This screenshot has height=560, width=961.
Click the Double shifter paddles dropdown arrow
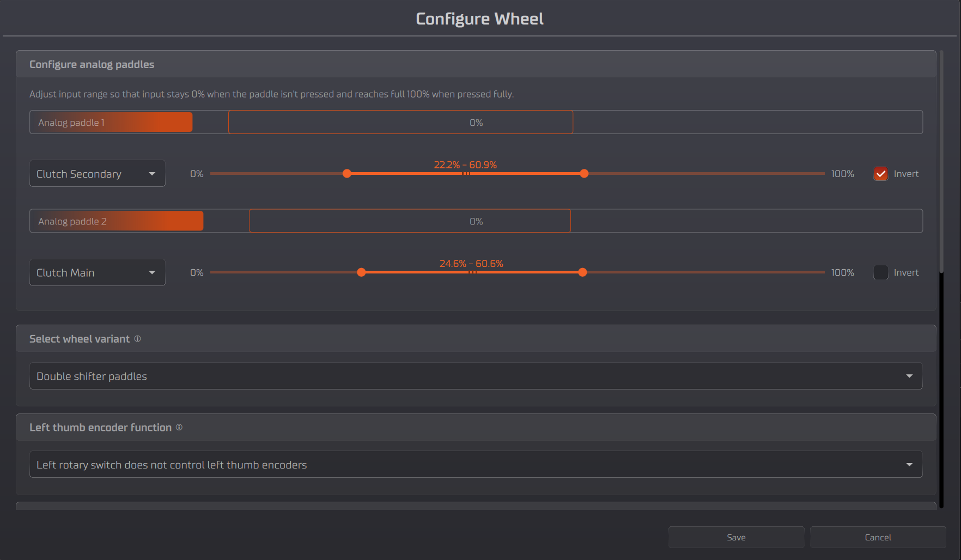(x=909, y=376)
